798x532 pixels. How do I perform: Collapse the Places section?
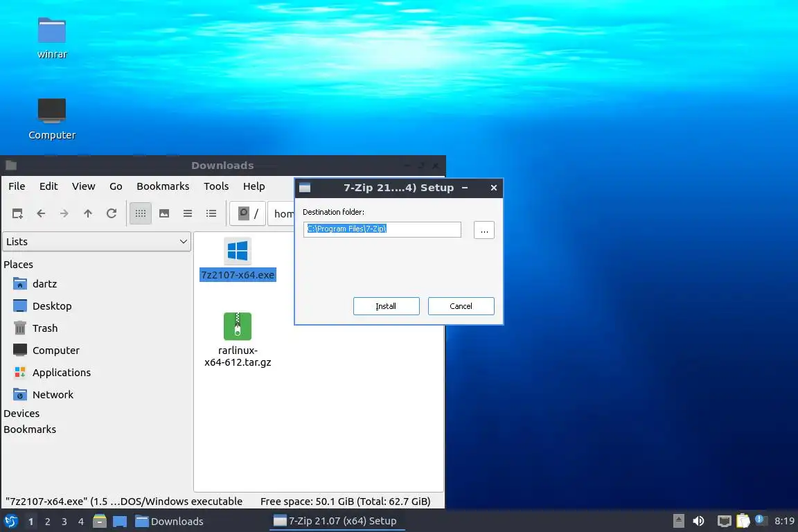[x=18, y=264]
